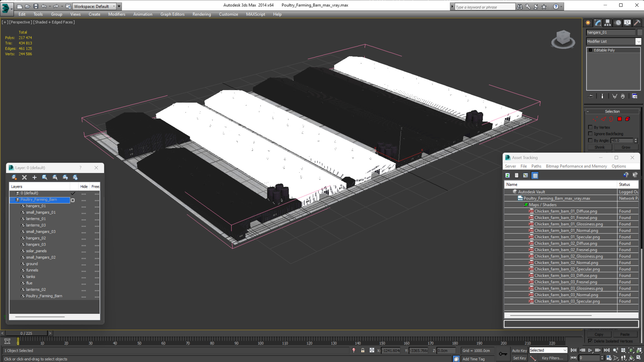Viewport: 644px width, 362px height.
Task: Collapse the Selection rollout header
Action: (612, 111)
